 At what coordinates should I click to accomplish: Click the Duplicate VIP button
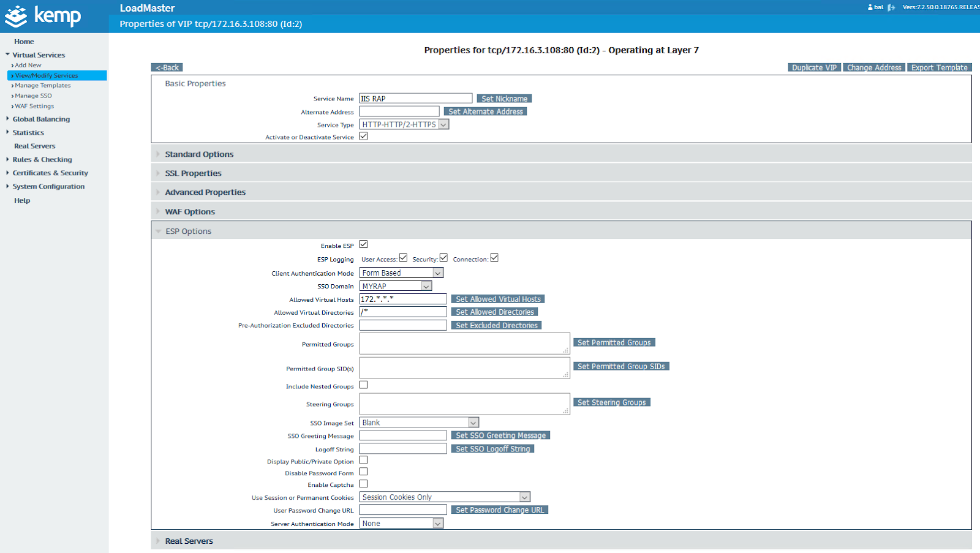tap(814, 67)
